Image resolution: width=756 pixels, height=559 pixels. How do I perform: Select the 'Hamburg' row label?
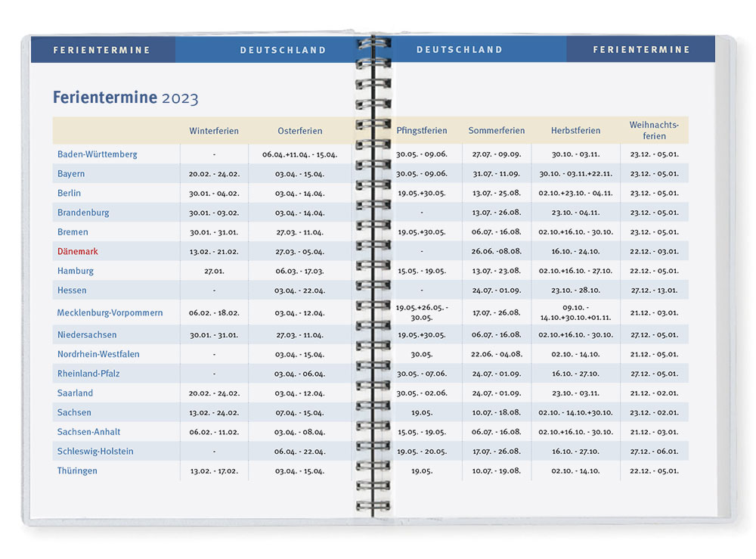tap(75, 271)
